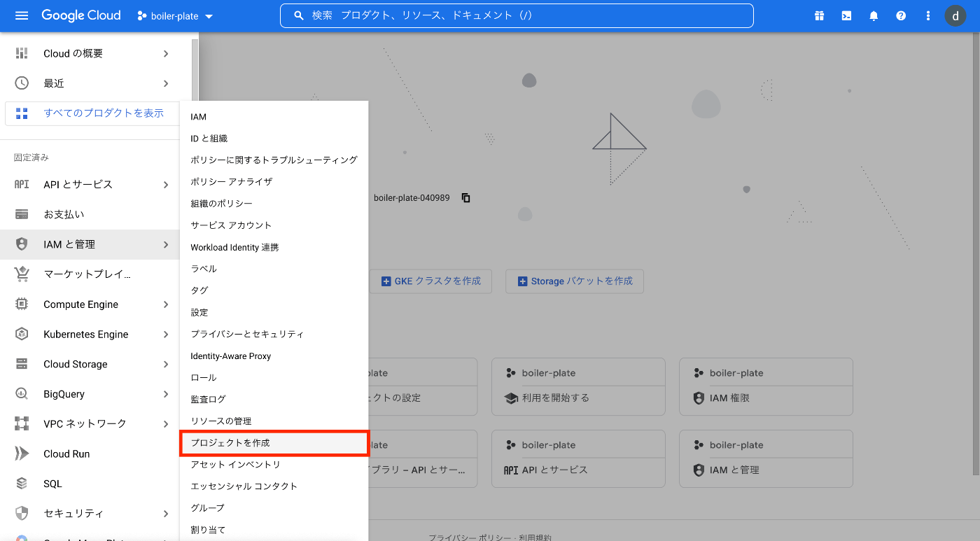
Task: Open the boiler-plate project selector dropdown
Action: tap(176, 16)
